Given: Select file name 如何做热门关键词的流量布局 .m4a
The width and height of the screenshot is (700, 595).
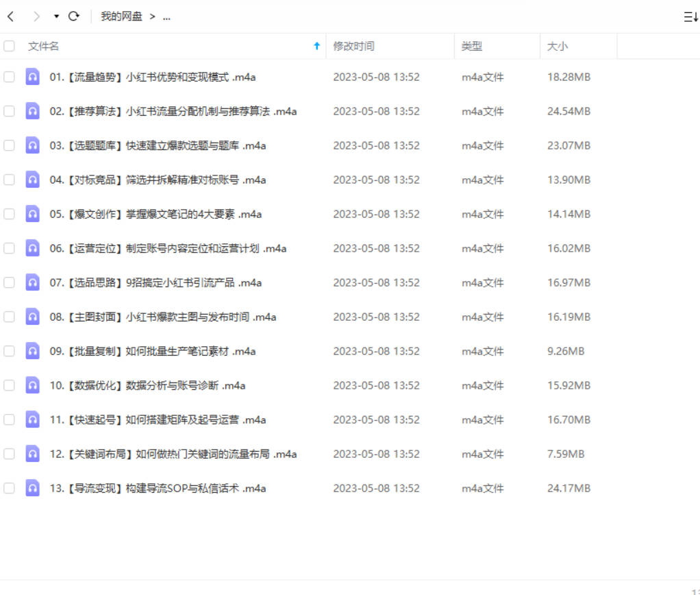Looking at the screenshot, I should click(216, 454).
